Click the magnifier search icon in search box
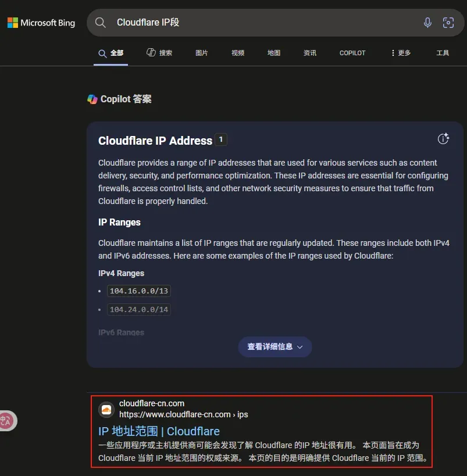The height and width of the screenshot is (476, 467). 101,23
